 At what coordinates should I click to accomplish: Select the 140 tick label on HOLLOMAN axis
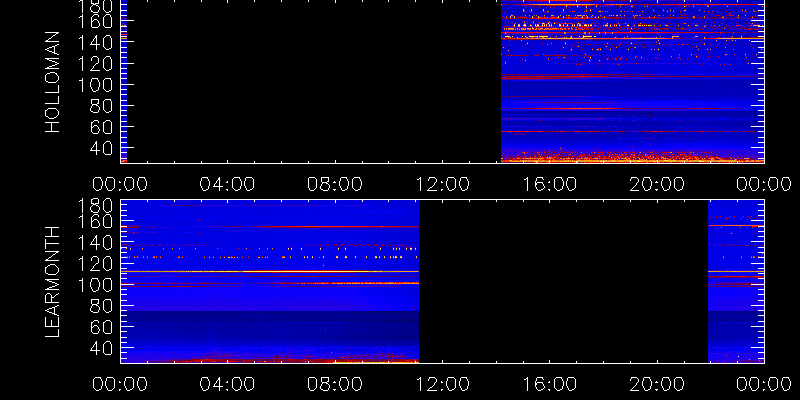coord(96,42)
